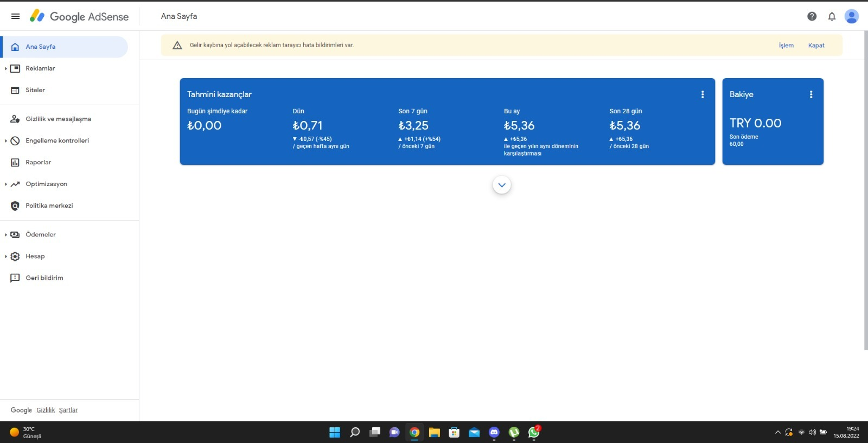This screenshot has width=868, height=443.
Task: Dismiss the alert with Kapat
Action: [x=816, y=46]
